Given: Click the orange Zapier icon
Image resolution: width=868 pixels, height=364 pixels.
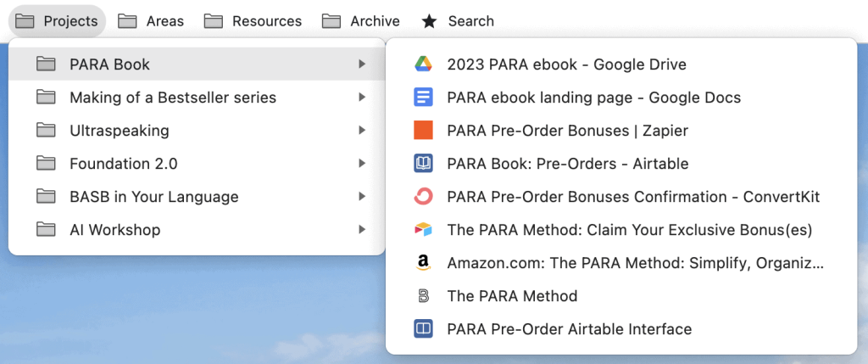Looking at the screenshot, I should coord(423,131).
